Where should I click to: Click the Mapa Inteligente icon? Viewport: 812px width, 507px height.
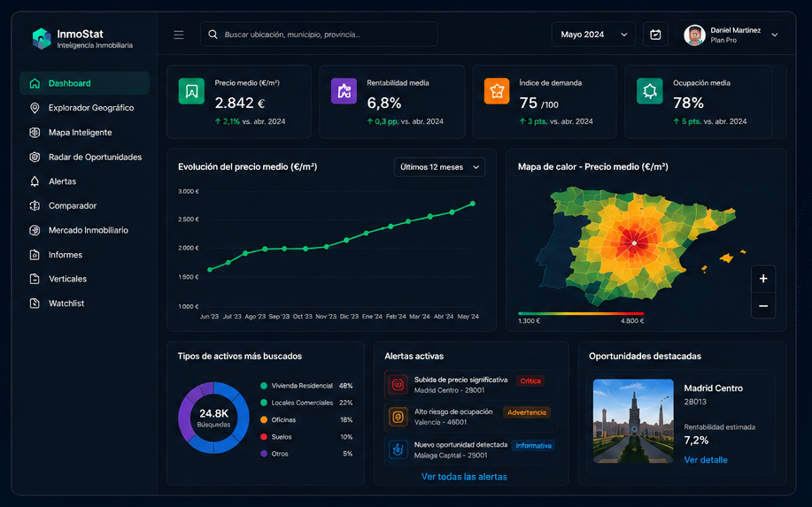coord(35,133)
